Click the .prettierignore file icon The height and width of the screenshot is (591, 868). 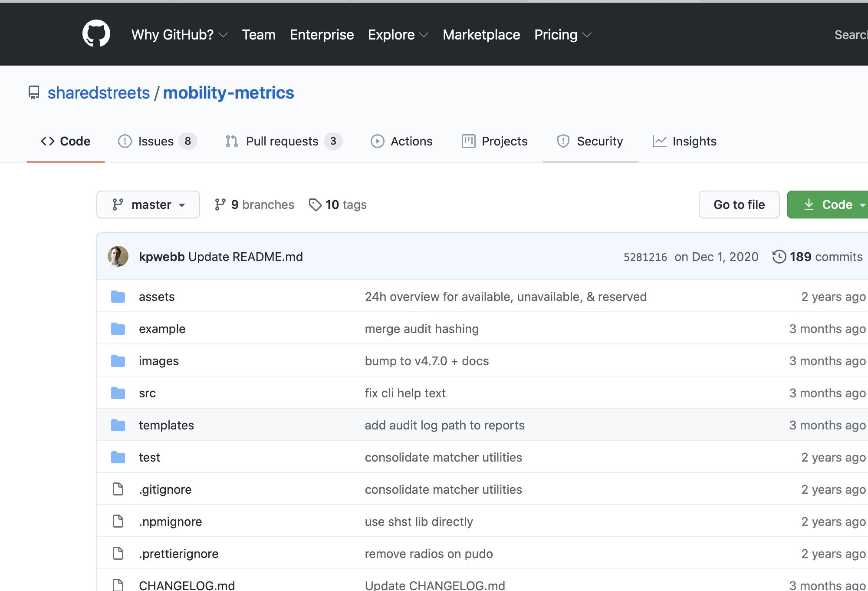(x=118, y=553)
